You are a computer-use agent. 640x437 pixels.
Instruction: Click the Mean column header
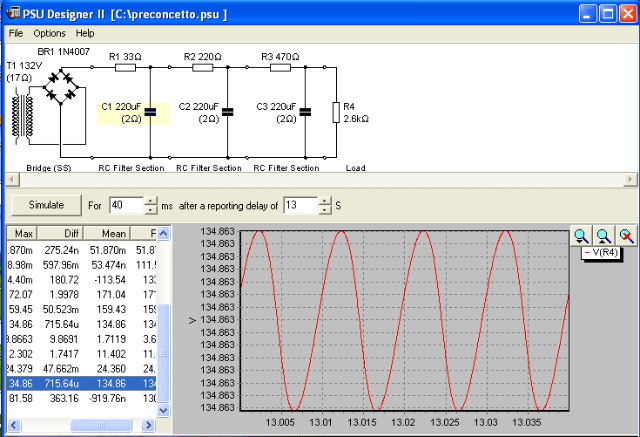pyautogui.click(x=107, y=233)
